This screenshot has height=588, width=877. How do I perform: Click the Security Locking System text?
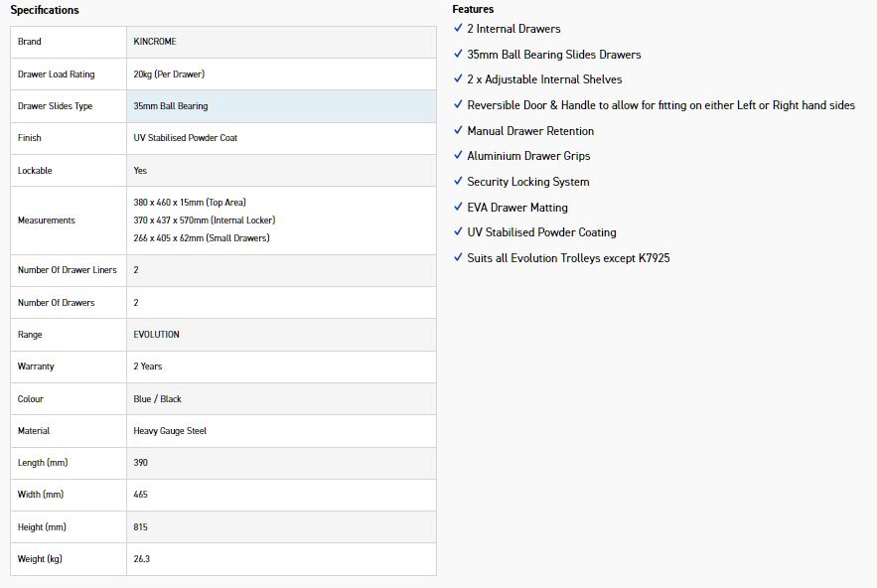528,182
